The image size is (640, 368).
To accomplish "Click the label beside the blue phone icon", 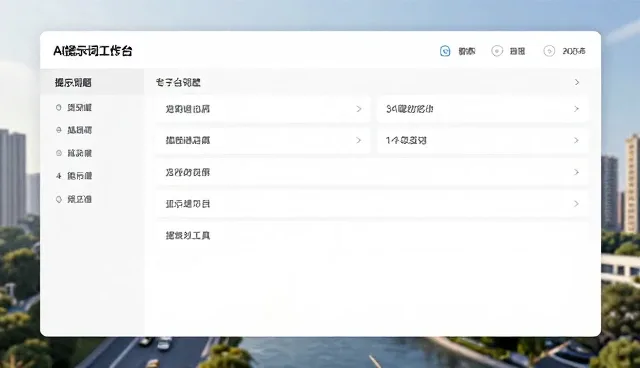I will tap(467, 51).
